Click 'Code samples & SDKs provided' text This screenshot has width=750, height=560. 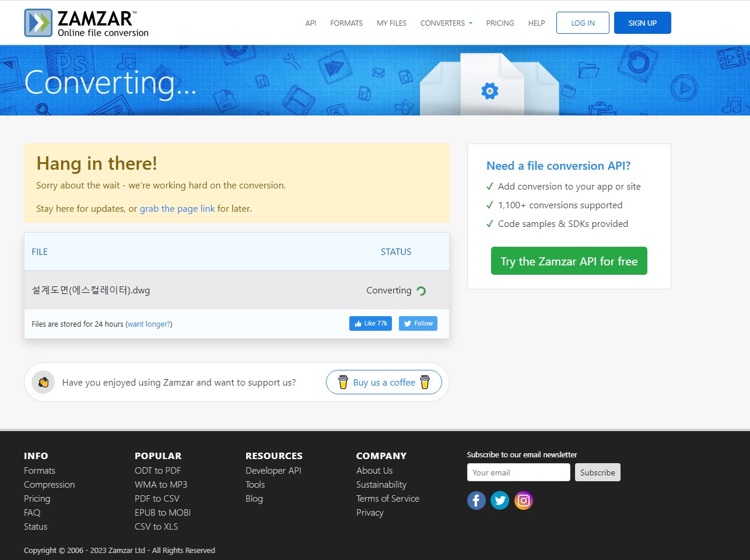pos(563,224)
